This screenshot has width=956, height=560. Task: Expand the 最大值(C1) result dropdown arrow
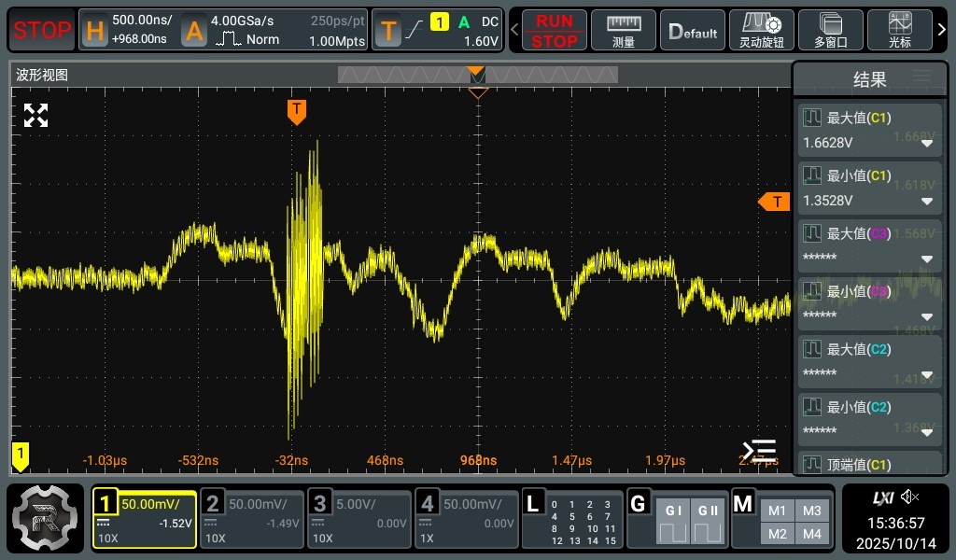click(x=927, y=144)
